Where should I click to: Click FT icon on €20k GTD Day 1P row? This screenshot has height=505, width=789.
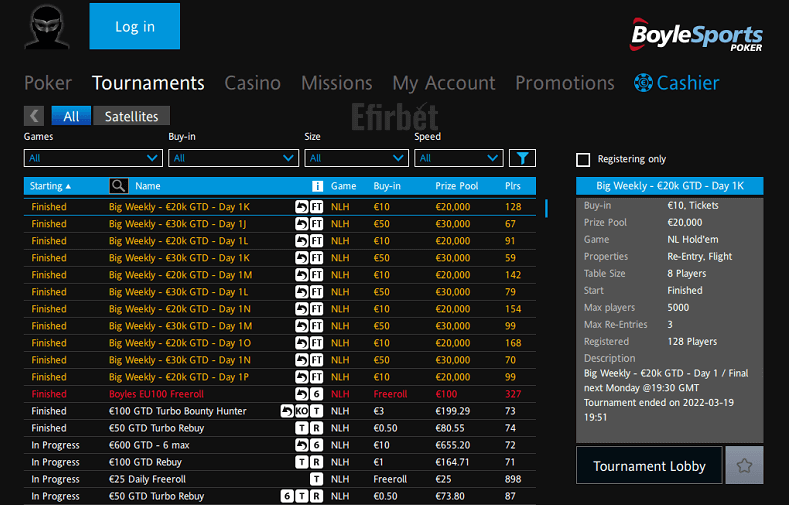coord(317,377)
